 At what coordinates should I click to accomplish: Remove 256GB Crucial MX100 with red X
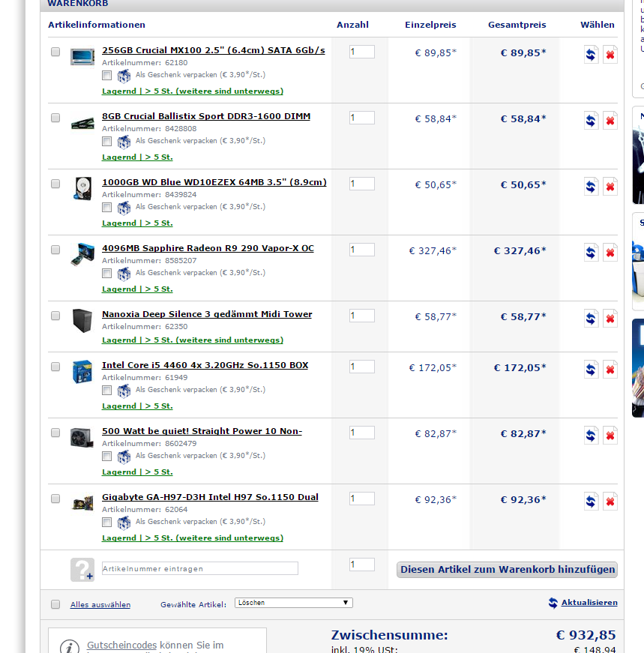click(x=610, y=55)
